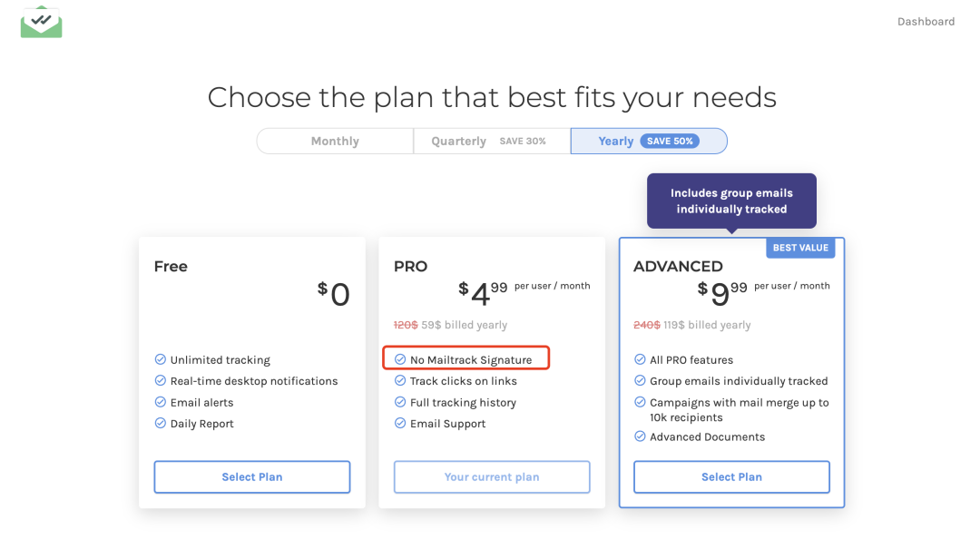Click Group emails individually tracked feature

point(739,381)
